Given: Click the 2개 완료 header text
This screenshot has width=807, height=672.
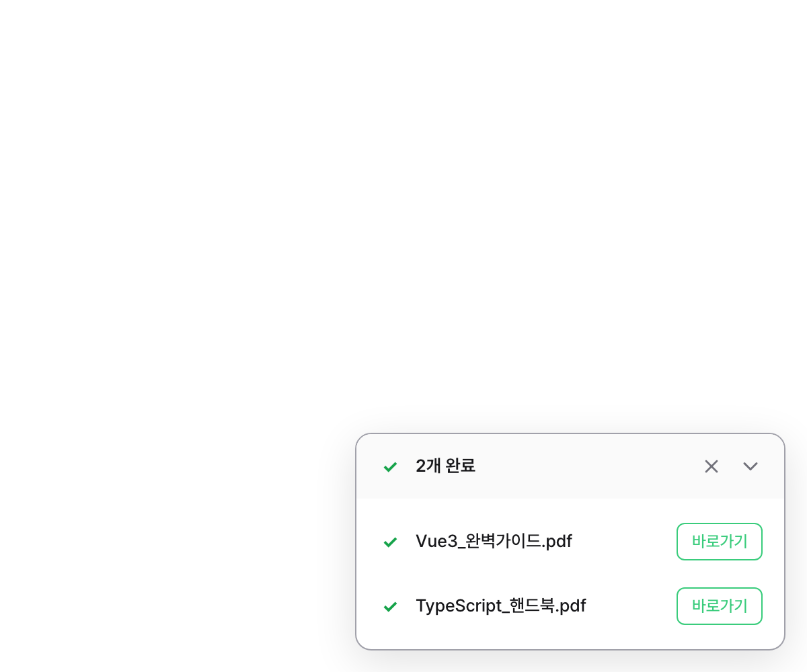Looking at the screenshot, I should [446, 466].
